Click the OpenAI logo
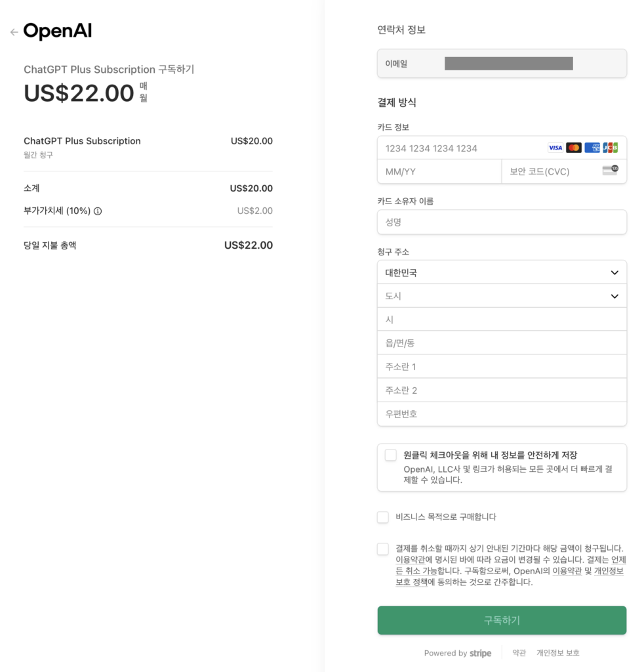Image resolution: width=644 pixels, height=672 pixels. [x=58, y=31]
